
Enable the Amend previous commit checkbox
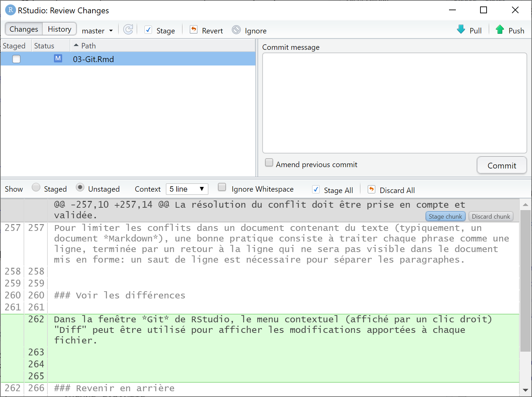coord(269,163)
